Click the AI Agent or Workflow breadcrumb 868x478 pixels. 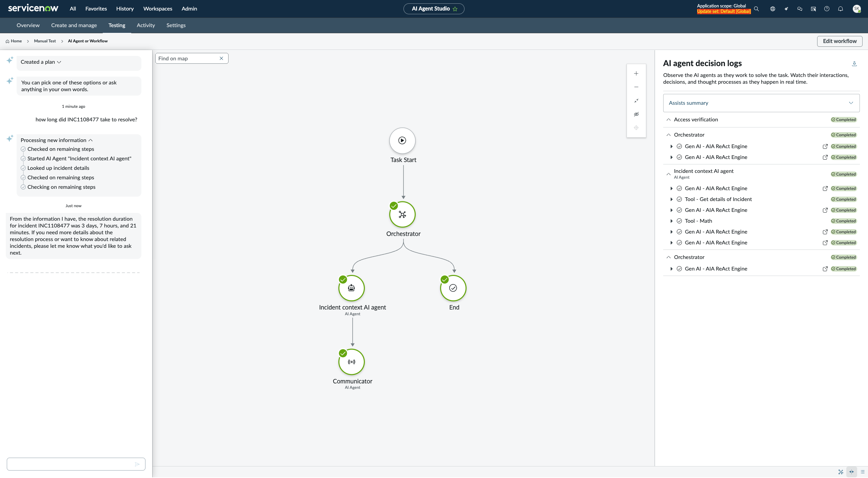click(88, 41)
